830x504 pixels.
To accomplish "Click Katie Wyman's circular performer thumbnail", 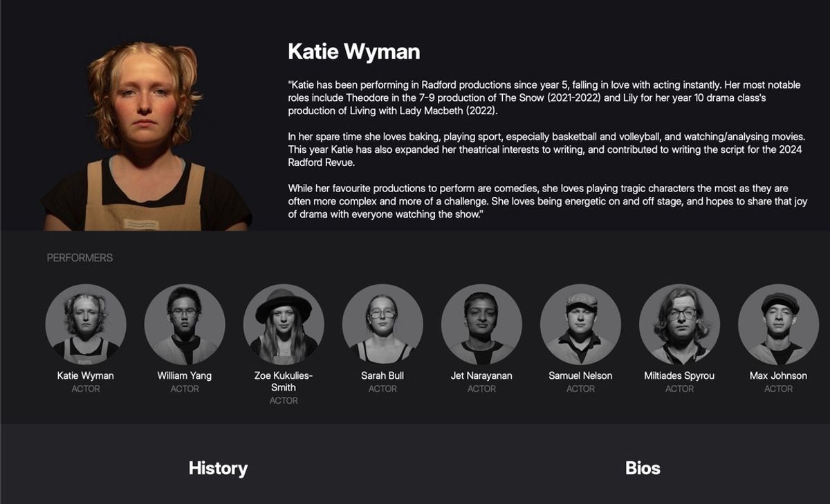I will tap(86, 324).
